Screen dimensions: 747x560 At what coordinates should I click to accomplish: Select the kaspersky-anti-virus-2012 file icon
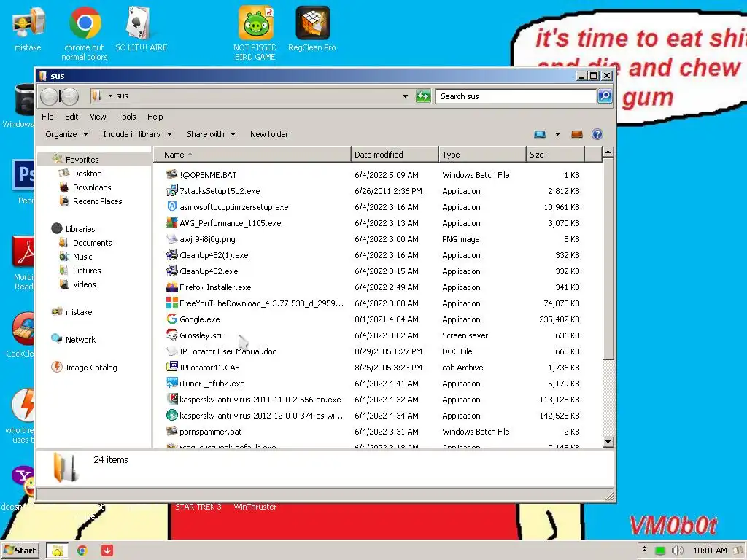pos(171,415)
